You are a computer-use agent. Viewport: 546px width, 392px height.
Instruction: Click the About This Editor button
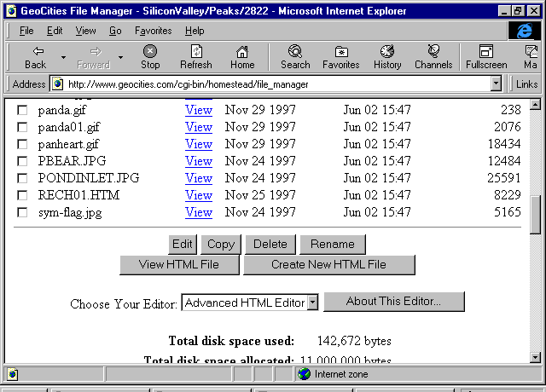coord(394,301)
